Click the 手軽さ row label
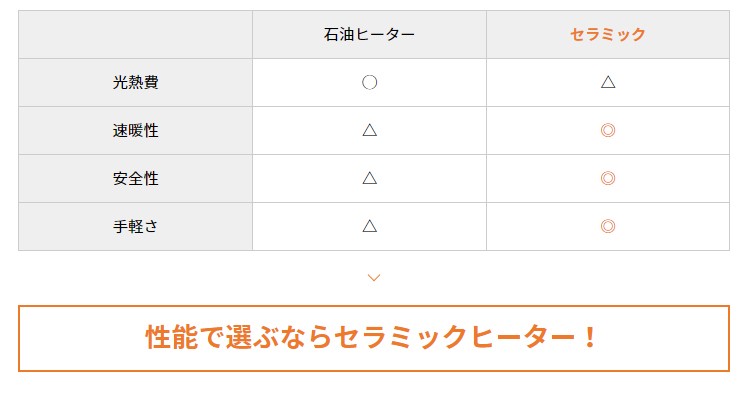The height and width of the screenshot is (410, 748). pyautogui.click(x=135, y=226)
